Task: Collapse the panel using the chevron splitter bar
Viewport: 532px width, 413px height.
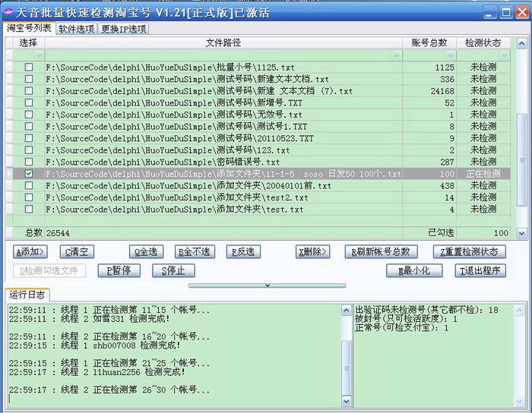Action: tap(266, 285)
